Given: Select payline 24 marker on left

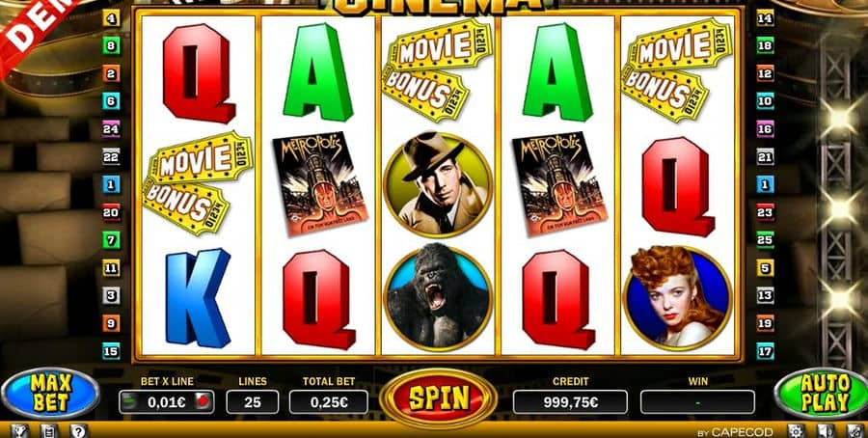Looking at the screenshot, I should pos(111,129).
